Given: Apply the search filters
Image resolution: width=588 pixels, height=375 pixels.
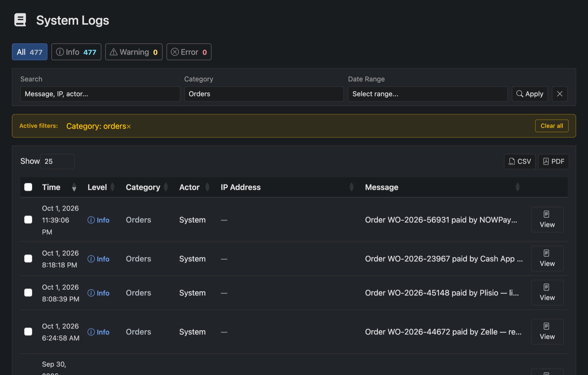Looking at the screenshot, I should (530, 94).
